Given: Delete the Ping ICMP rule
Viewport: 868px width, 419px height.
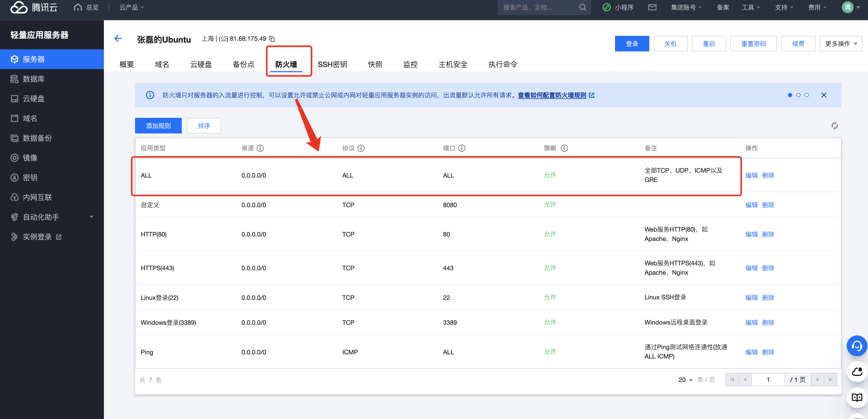Looking at the screenshot, I should [768, 352].
